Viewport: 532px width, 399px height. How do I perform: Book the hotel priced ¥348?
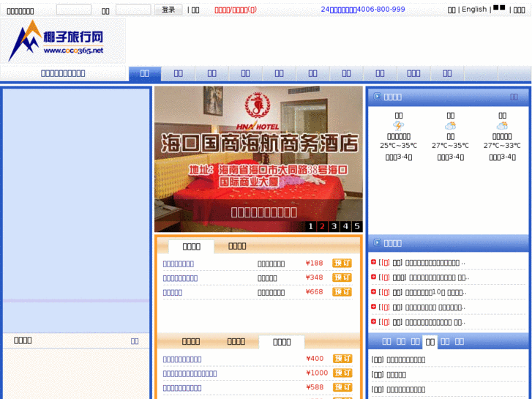point(342,277)
